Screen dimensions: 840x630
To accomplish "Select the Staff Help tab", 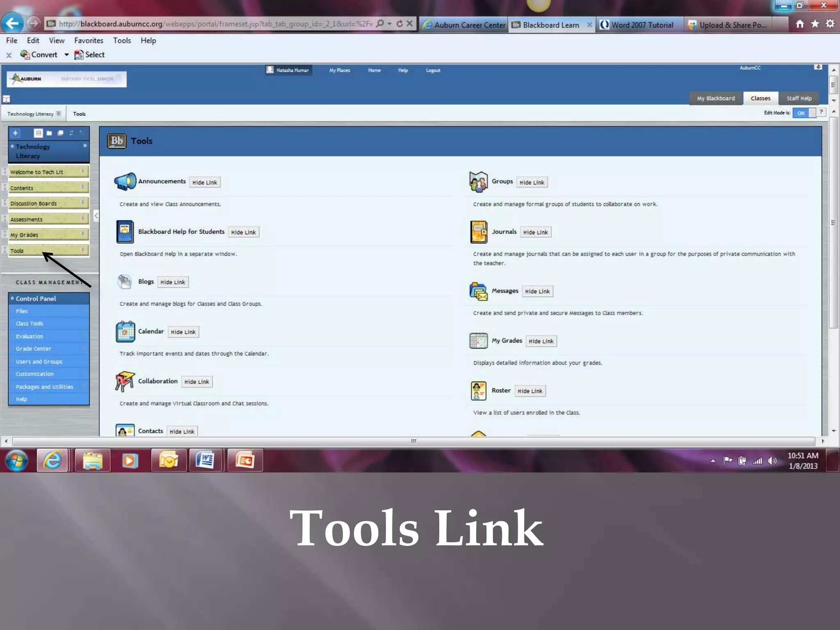I will point(799,98).
